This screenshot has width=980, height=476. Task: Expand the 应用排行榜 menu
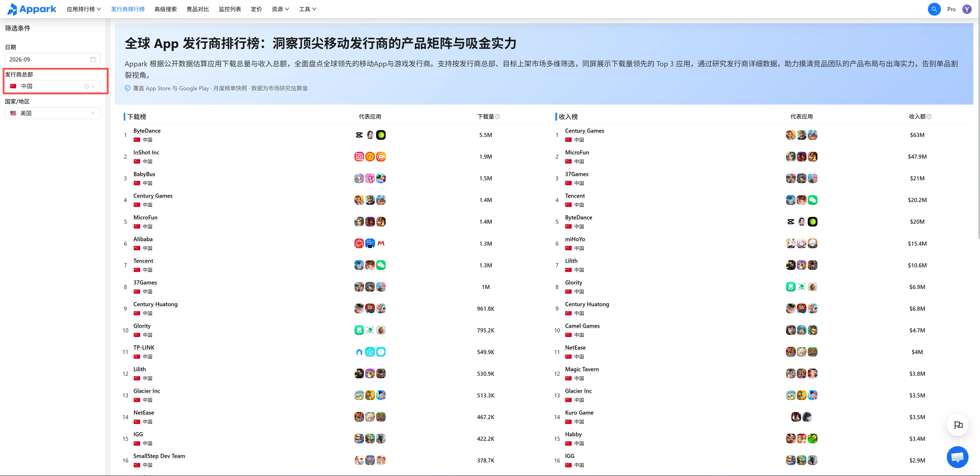(x=84, y=9)
